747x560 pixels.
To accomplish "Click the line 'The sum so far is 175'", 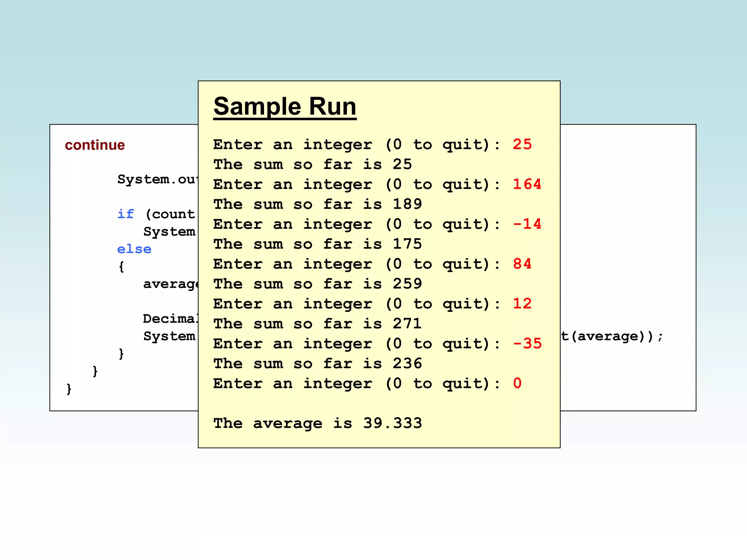I will [x=318, y=244].
